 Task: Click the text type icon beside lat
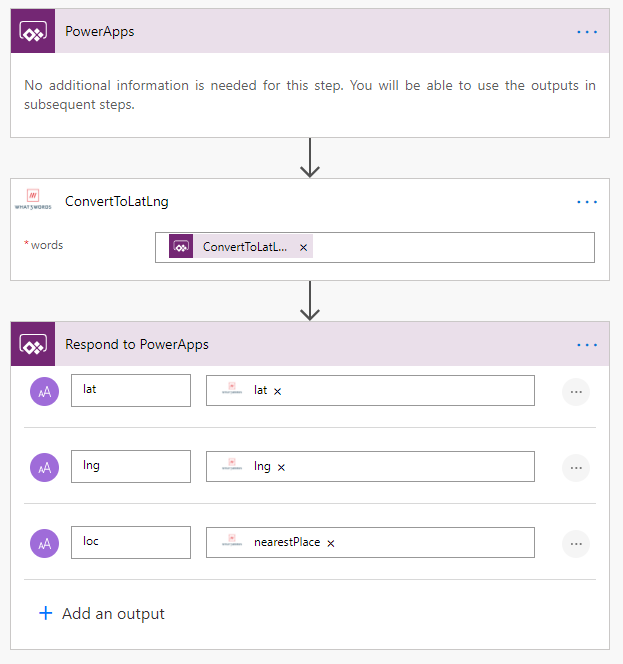click(44, 391)
